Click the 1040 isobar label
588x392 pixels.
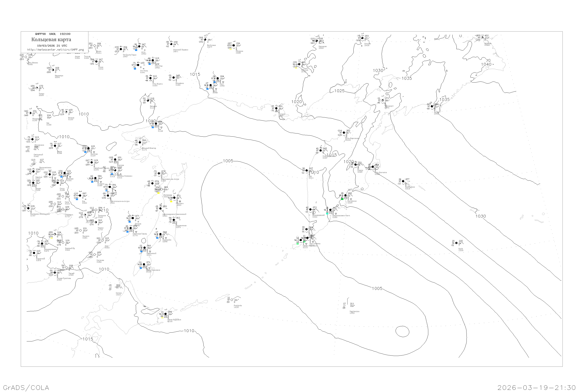486,64
